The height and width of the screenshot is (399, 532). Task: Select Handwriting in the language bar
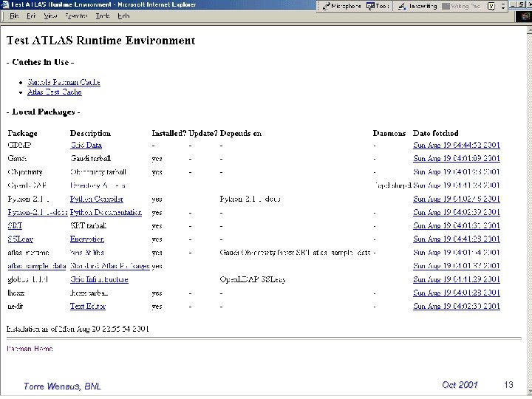[x=417, y=6]
